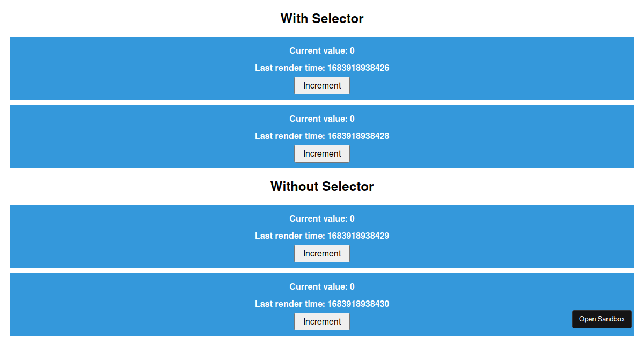Click "Current value: 0" in first With Selector panel

322,51
